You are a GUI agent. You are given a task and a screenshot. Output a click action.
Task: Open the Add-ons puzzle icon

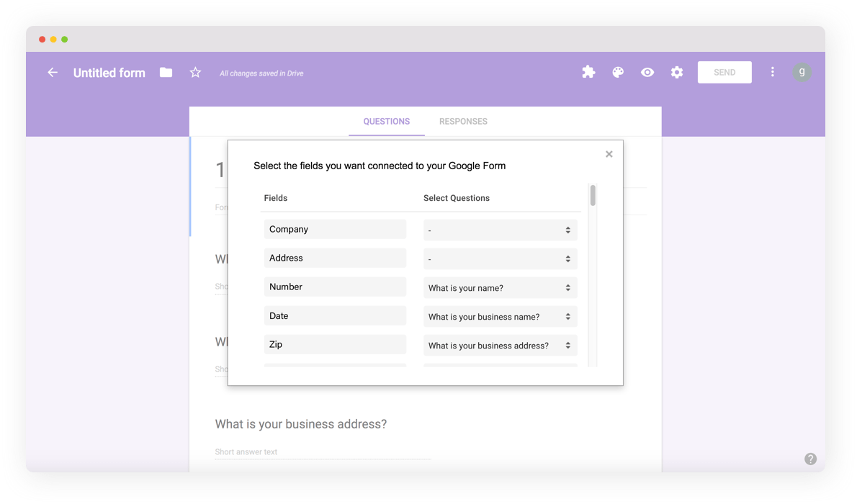[x=588, y=72]
